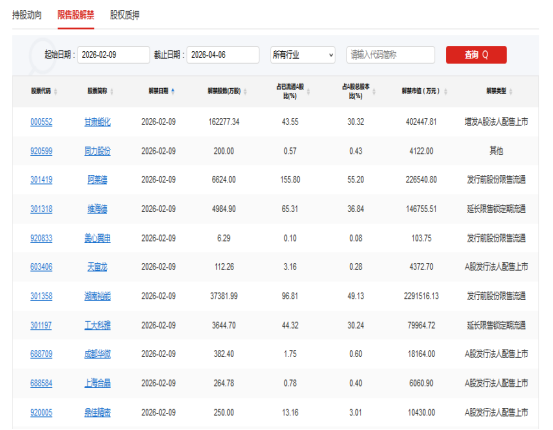Open 成都华微 stock name link

tap(97, 354)
